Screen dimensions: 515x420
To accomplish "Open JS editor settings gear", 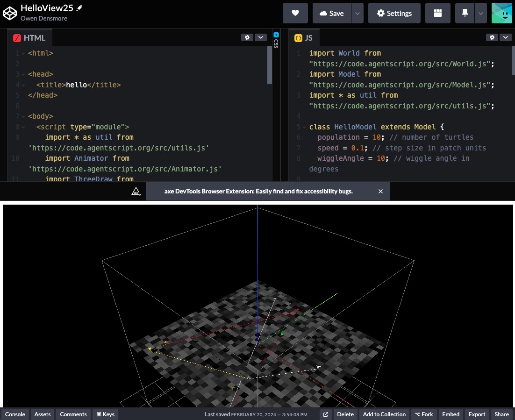I will pos(492,37).
